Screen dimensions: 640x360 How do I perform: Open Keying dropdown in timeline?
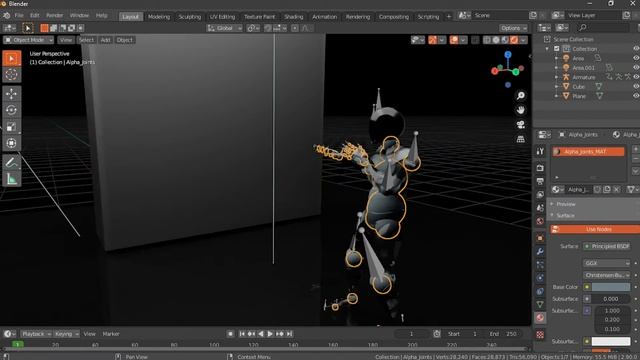[67, 334]
